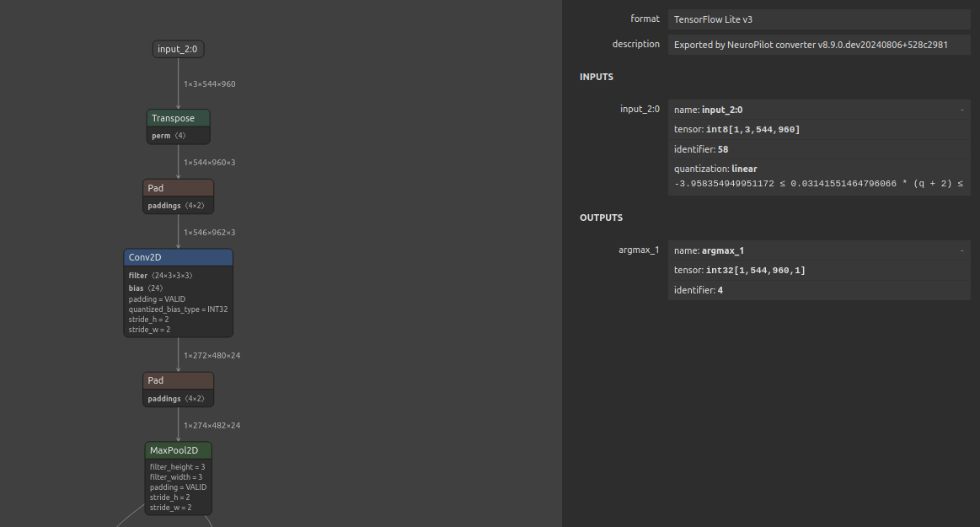The height and width of the screenshot is (527, 980).
Task: Click the MaxPool2D node header
Action: 178,450
